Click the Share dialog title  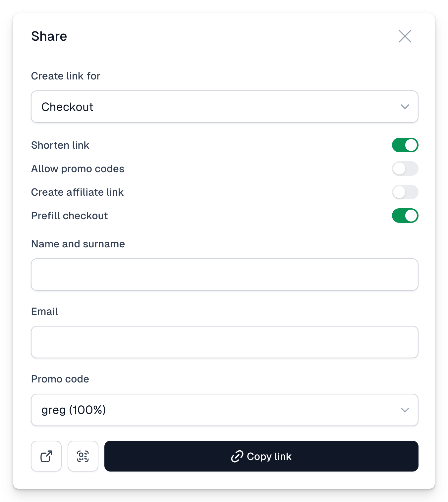(49, 36)
